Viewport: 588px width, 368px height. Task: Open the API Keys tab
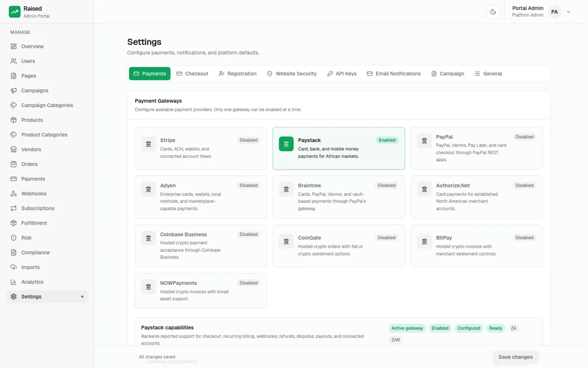pos(342,74)
